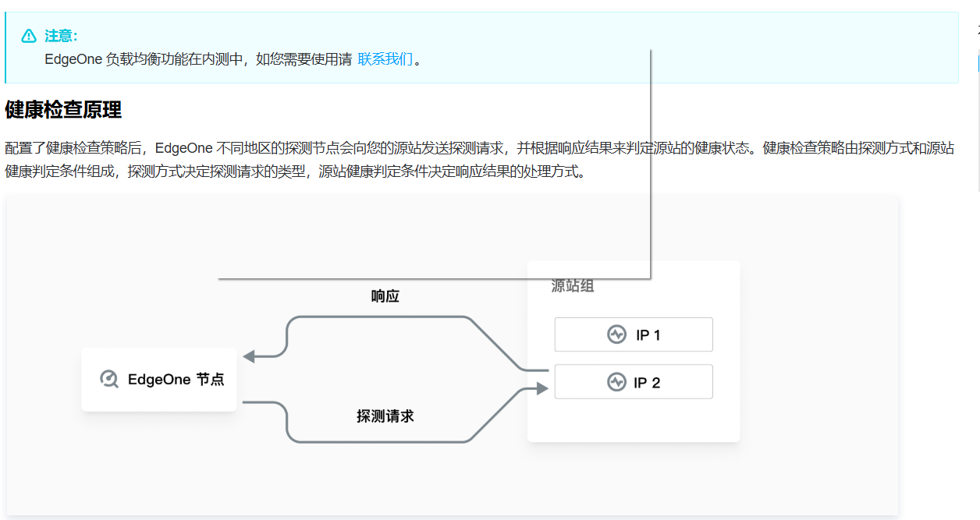
Task: Click the IP 1 text in the diagram
Action: click(x=648, y=335)
